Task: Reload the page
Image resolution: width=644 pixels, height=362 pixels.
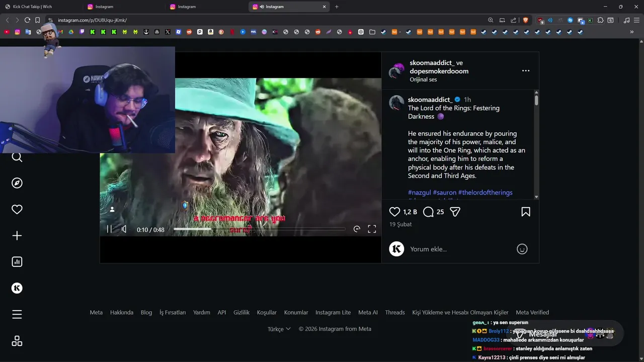Action: 27,20
